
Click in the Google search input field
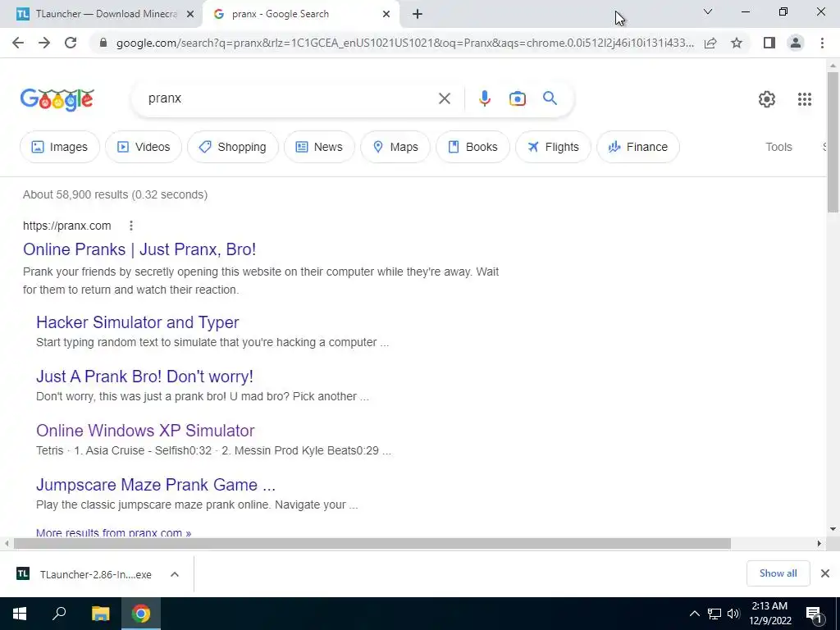(290, 98)
